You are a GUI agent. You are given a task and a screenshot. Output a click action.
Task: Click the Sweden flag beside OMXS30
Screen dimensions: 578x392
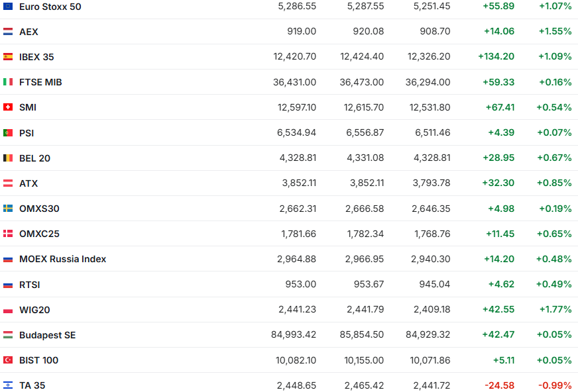coord(8,209)
